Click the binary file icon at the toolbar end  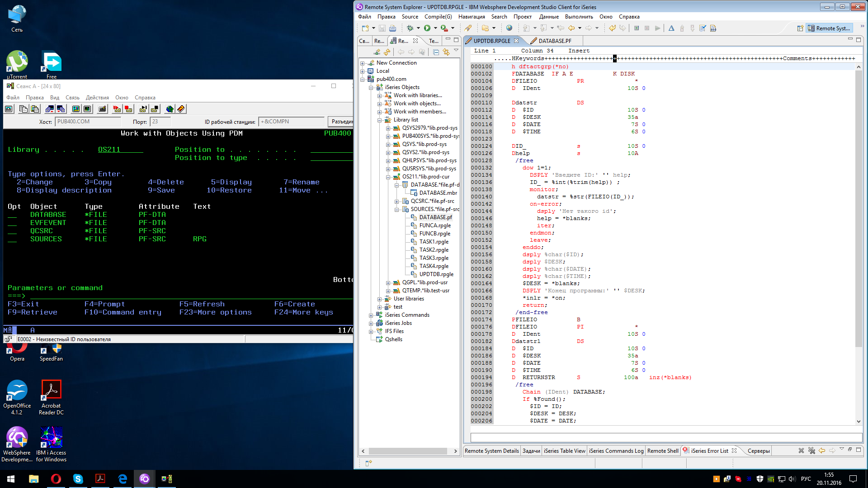click(x=713, y=28)
